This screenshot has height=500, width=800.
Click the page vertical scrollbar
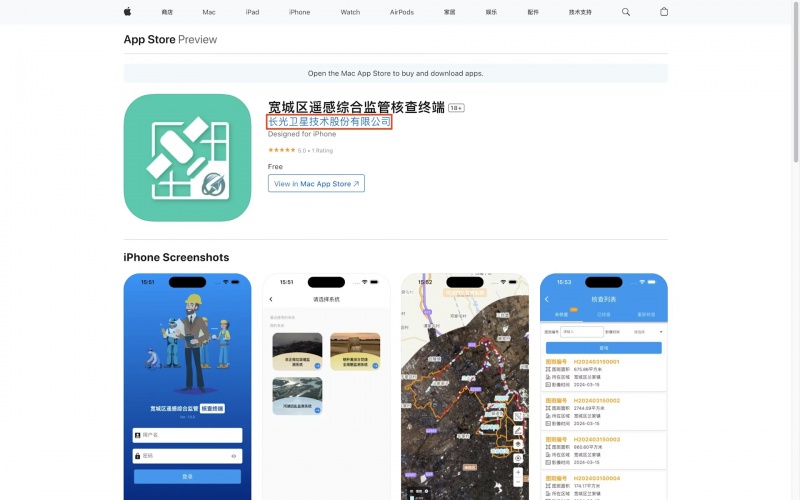pyautogui.click(x=796, y=82)
